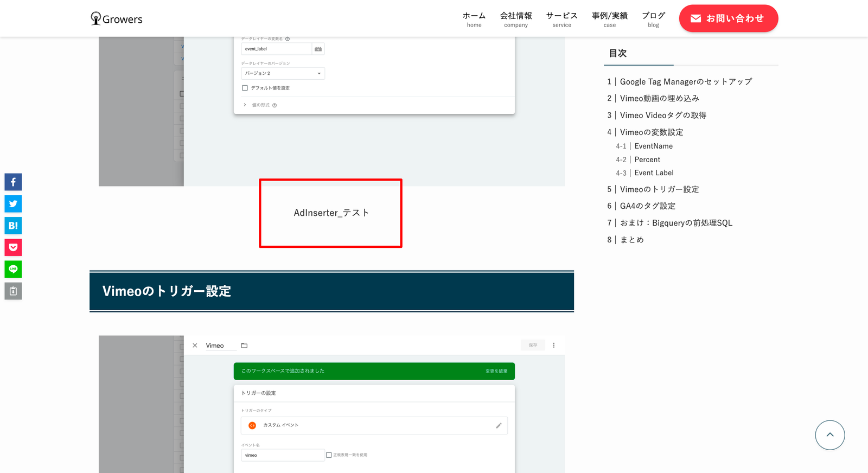Click the event_label variable name field
The image size is (868, 473).
tap(277, 49)
